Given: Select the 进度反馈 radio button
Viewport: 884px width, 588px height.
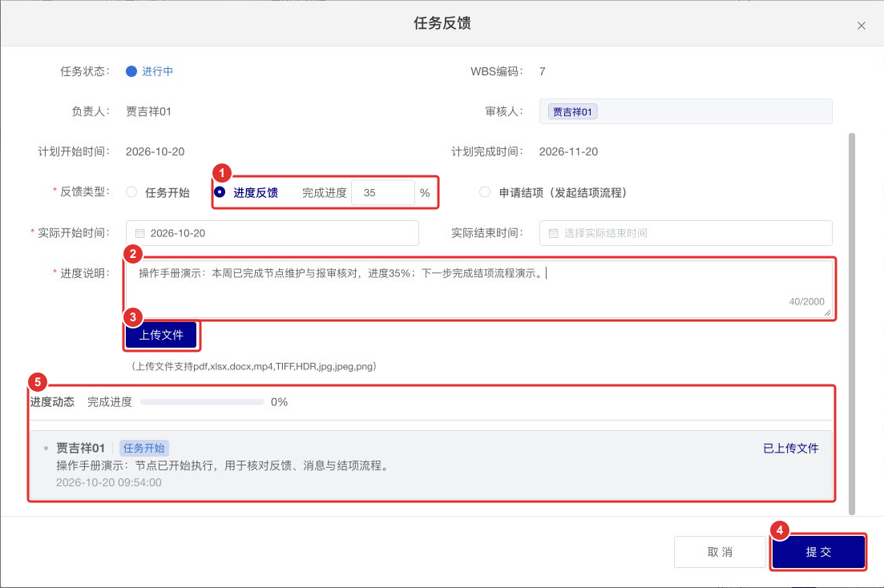Looking at the screenshot, I should tap(220, 192).
